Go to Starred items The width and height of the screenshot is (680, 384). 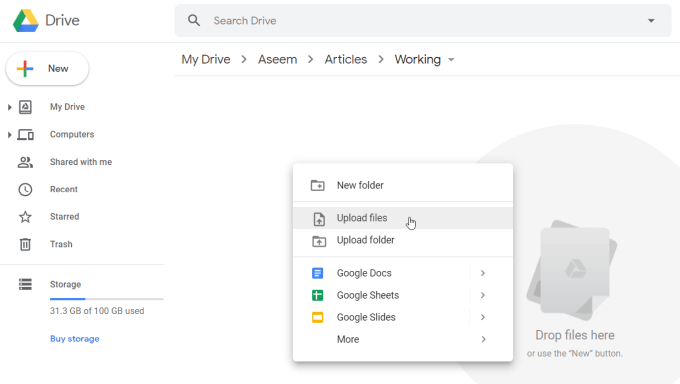[65, 217]
